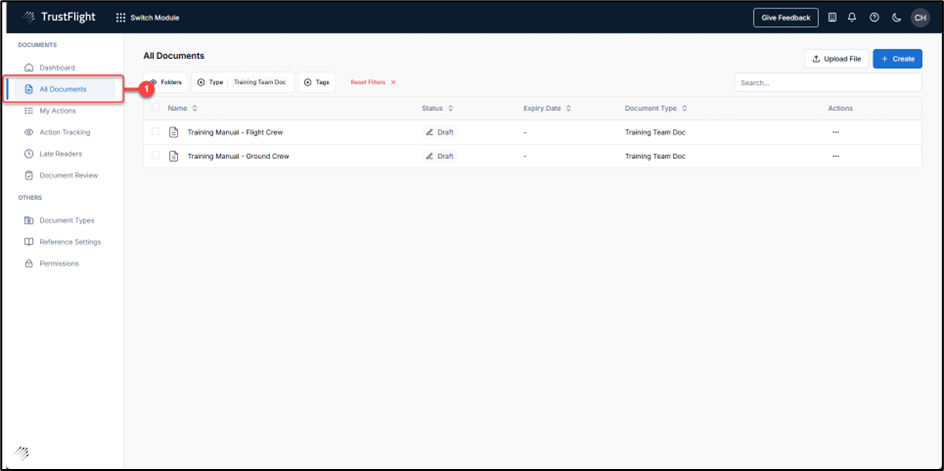
Task: Open Dashboard in the sidebar
Action: 57,67
